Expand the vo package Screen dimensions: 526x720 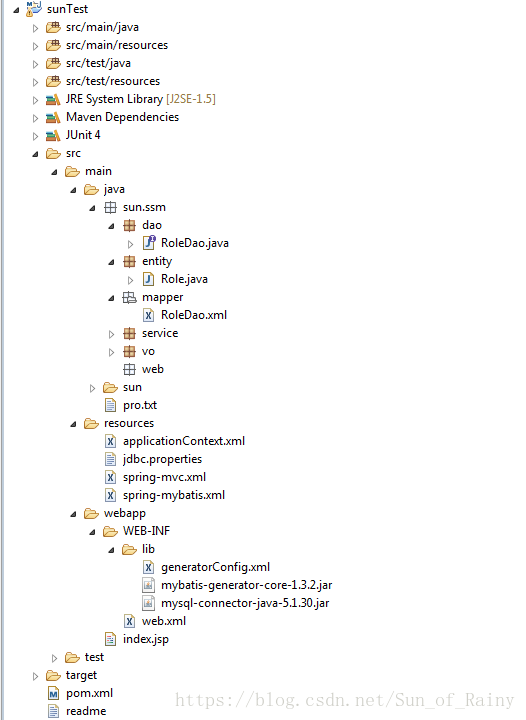(x=111, y=352)
